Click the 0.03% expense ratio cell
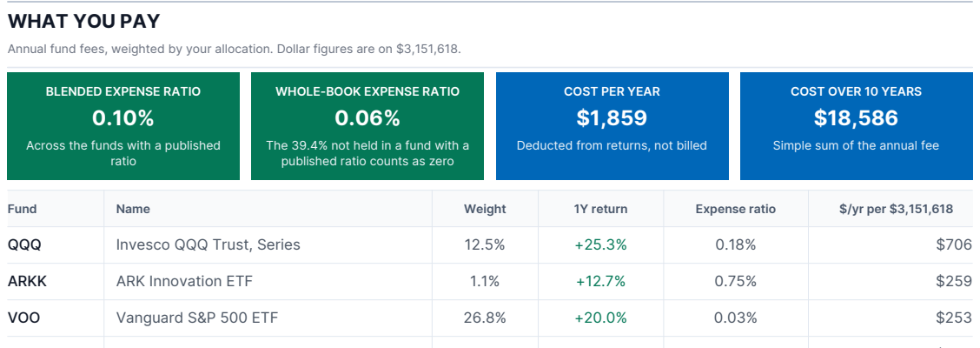 point(736,318)
